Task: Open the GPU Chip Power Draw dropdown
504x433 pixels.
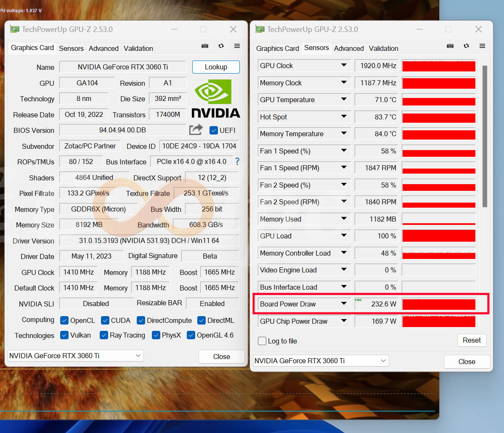Action: tap(344, 321)
